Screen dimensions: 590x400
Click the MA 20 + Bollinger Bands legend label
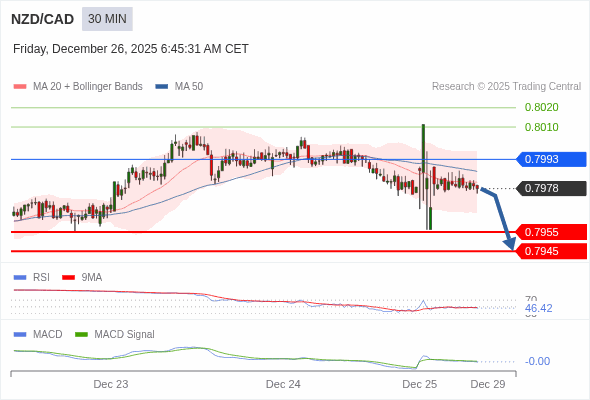pos(88,87)
